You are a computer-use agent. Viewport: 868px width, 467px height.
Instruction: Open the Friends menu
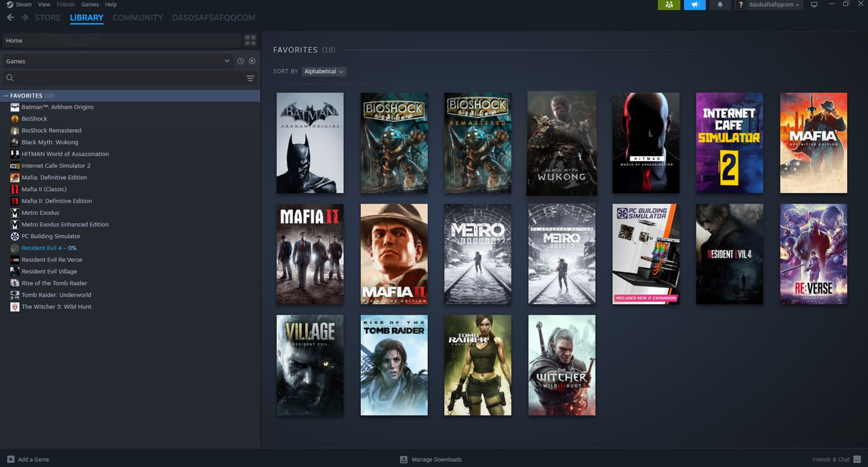tap(66, 5)
